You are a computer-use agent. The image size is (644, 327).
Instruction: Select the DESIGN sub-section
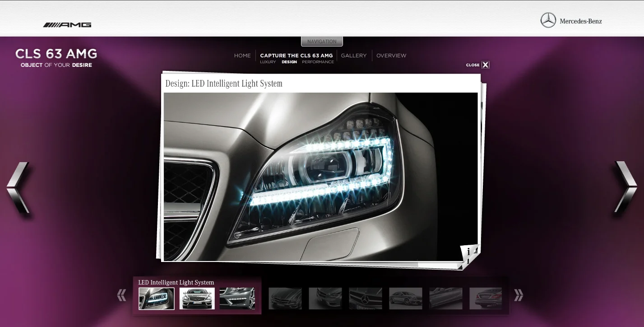coord(289,62)
